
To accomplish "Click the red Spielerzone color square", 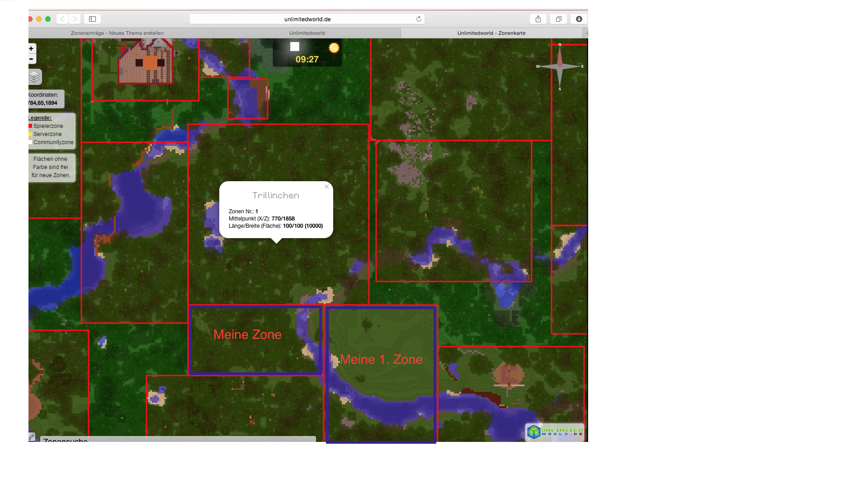I will coord(30,126).
